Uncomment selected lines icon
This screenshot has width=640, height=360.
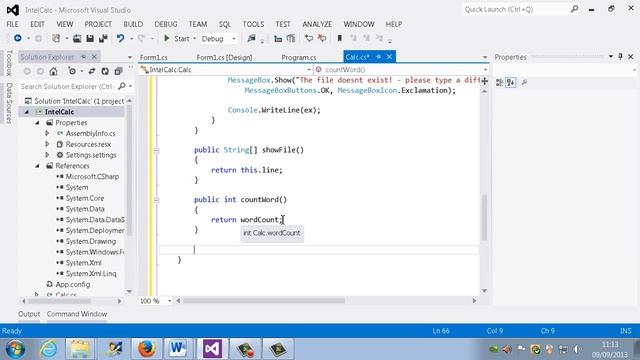[322, 38]
